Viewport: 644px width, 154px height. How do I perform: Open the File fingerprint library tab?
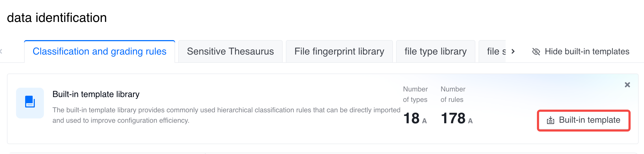pyautogui.click(x=339, y=52)
